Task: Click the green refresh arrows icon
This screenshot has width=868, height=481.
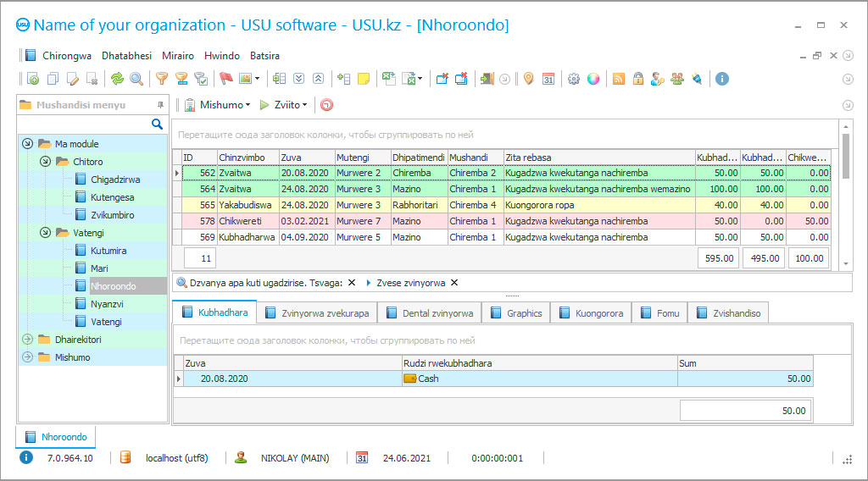Action: (x=117, y=79)
